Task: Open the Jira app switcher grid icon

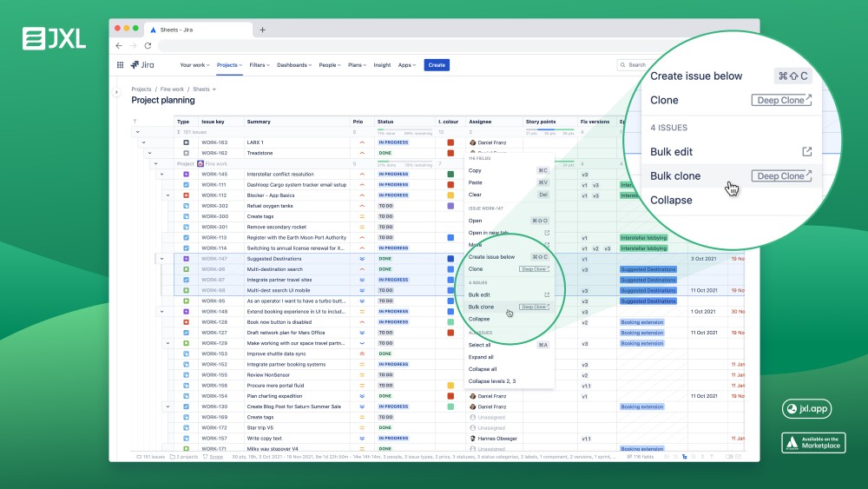Action: (x=120, y=65)
